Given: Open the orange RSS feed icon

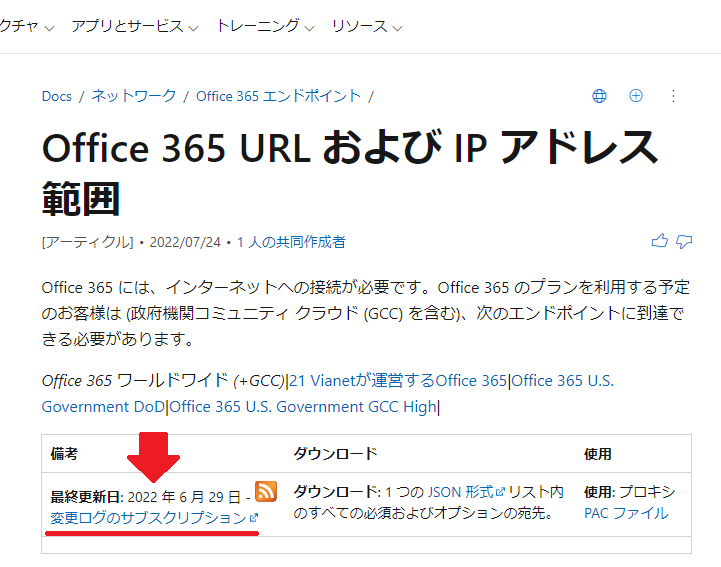Looking at the screenshot, I should [x=266, y=491].
